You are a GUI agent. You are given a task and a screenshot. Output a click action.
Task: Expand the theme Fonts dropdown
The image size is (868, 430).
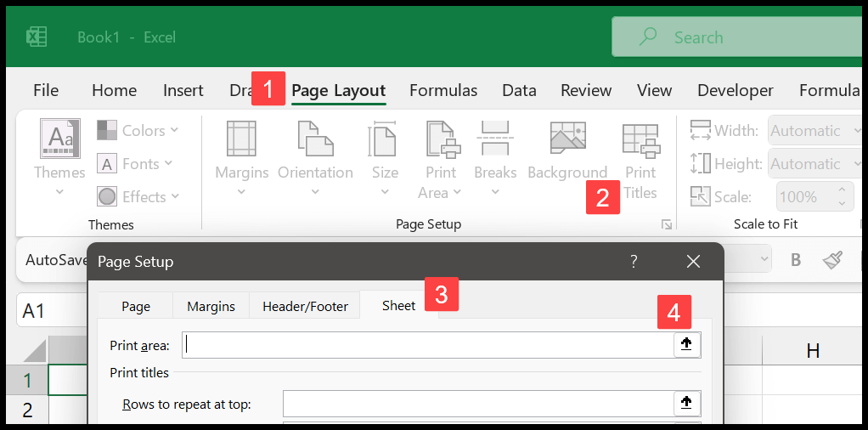[x=135, y=164]
